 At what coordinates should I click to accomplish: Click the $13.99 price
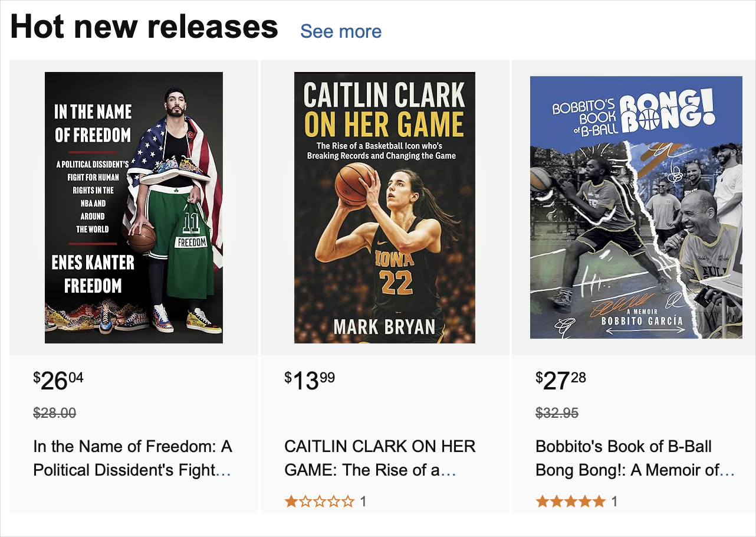pos(310,381)
